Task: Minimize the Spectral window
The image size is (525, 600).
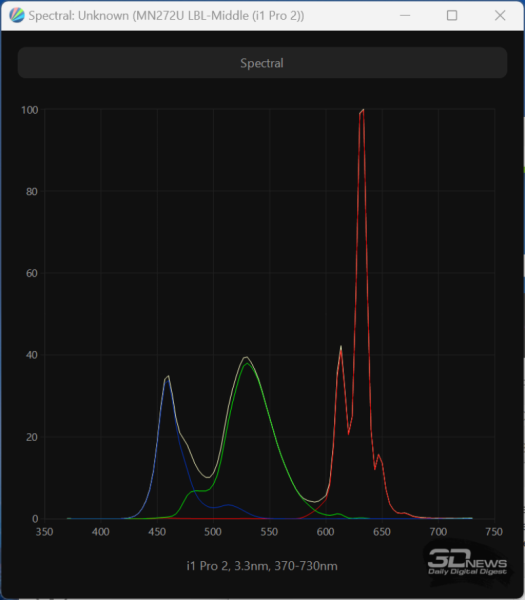Action: (405, 16)
